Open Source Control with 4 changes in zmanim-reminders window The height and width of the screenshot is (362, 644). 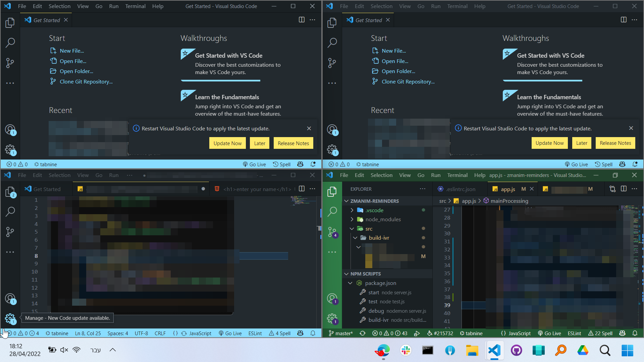coord(332,232)
